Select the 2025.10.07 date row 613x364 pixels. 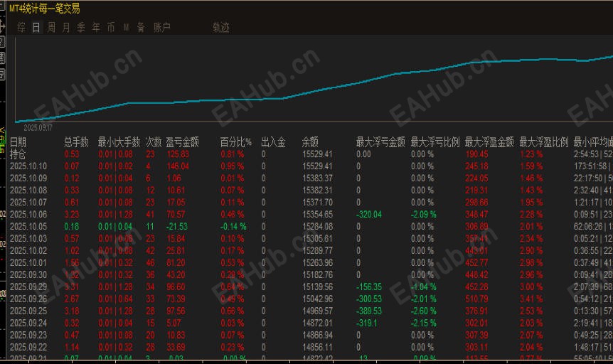[311, 203]
